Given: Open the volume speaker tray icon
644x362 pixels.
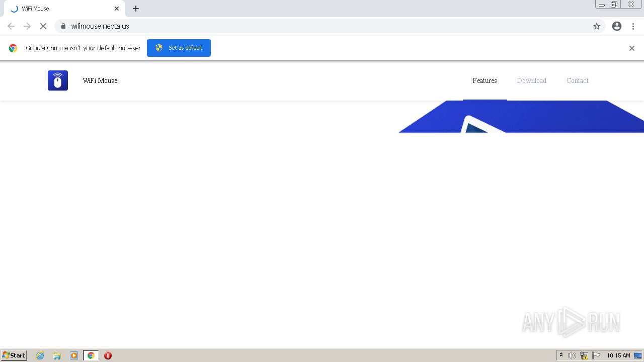Looking at the screenshot, I should (x=572, y=355).
